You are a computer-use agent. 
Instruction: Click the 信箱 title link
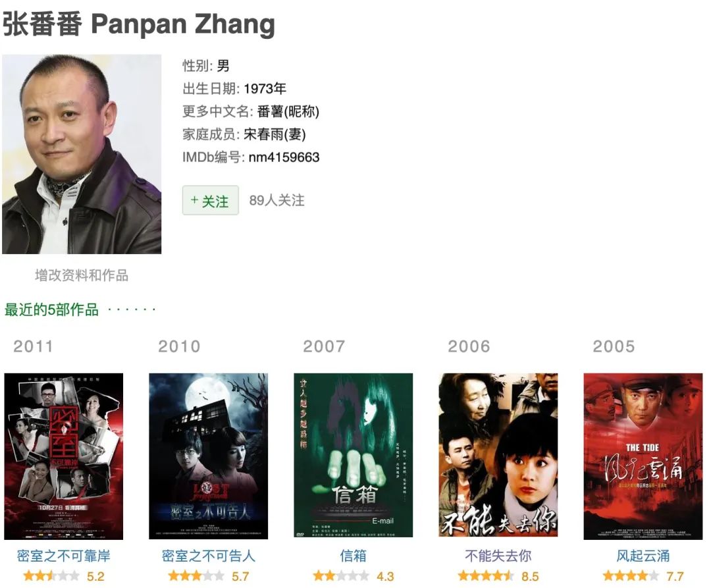coord(354,556)
